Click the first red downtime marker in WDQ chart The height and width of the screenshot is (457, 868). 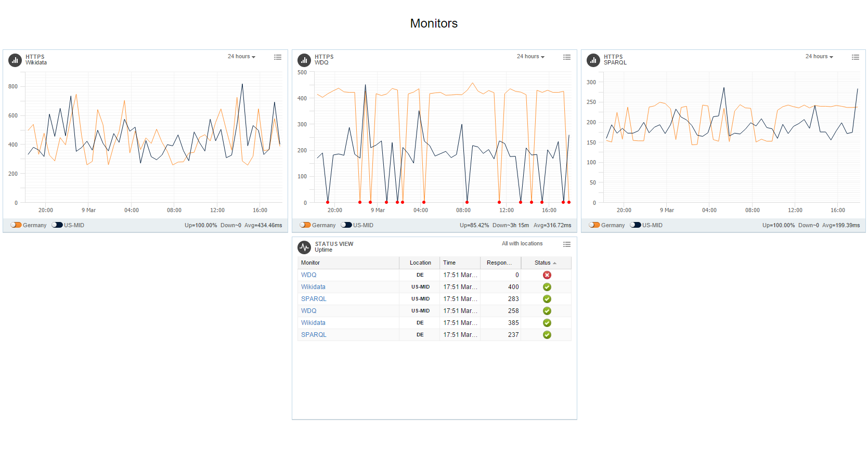[x=328, y=202]
